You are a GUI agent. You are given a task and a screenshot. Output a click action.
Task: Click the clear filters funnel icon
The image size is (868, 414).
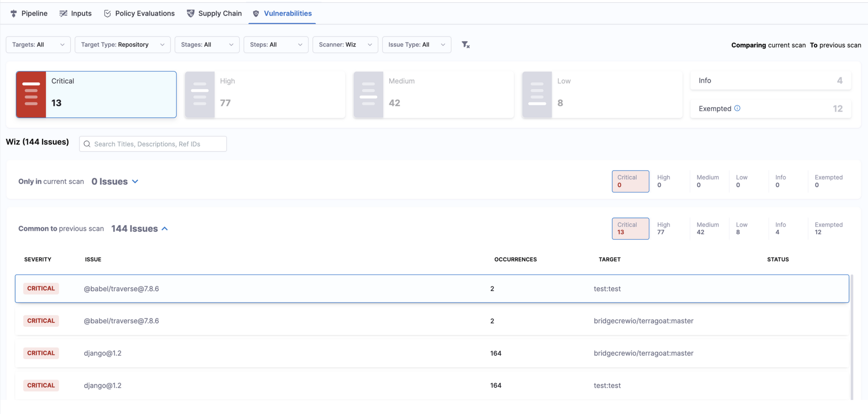tap(465, 44)
